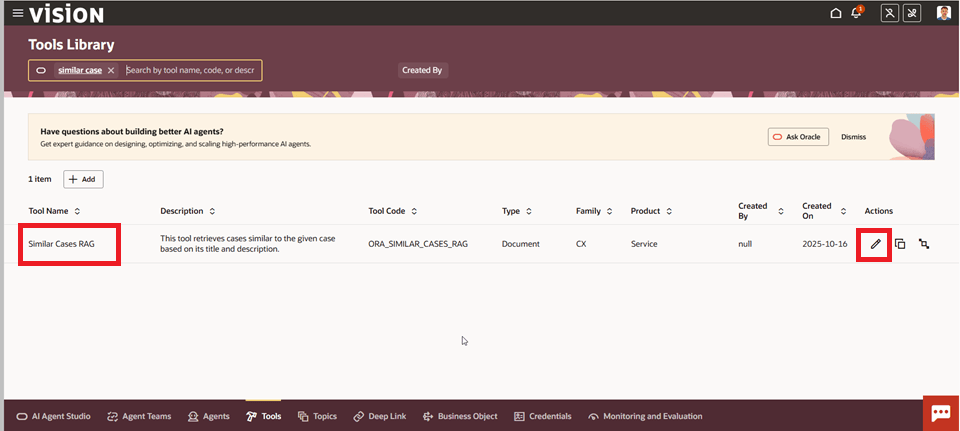Switch to Credentials tab
Viewport: 960px width, 431px height.
point(542,416)
